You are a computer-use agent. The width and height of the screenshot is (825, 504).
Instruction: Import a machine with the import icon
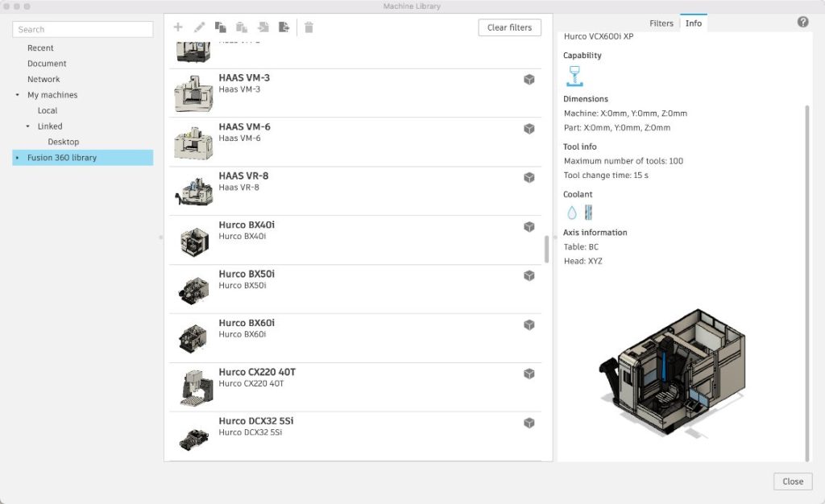click(263, 27)
